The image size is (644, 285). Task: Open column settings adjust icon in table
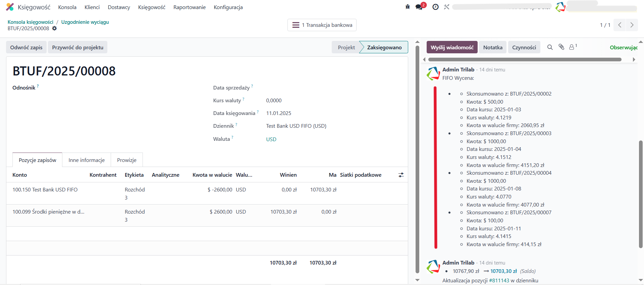(401, 175)
